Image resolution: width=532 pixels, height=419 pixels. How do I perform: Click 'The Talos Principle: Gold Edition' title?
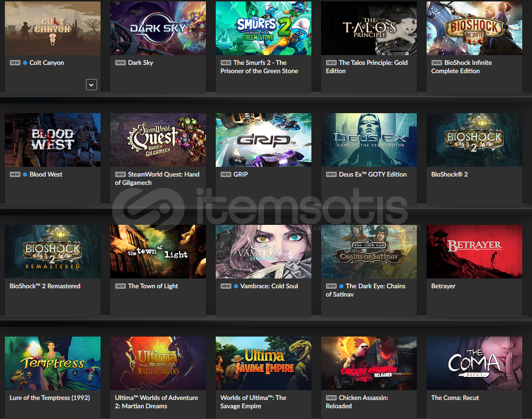pos(367,67)
